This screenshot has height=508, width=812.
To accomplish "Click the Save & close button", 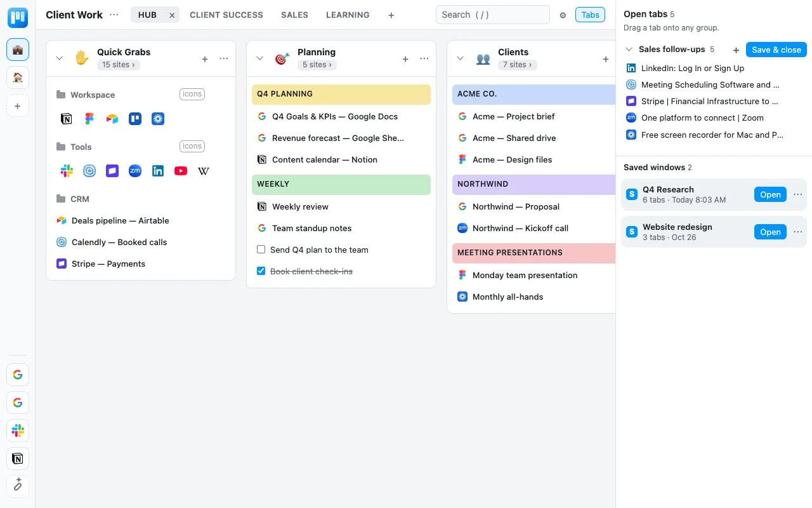I will pos(776,50).
